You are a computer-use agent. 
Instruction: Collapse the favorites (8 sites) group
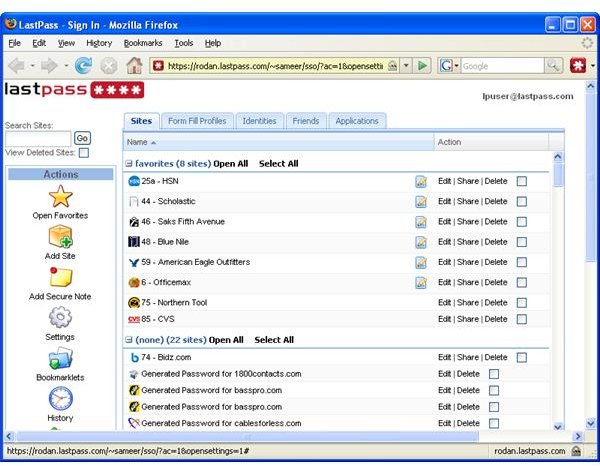[129, 164]
